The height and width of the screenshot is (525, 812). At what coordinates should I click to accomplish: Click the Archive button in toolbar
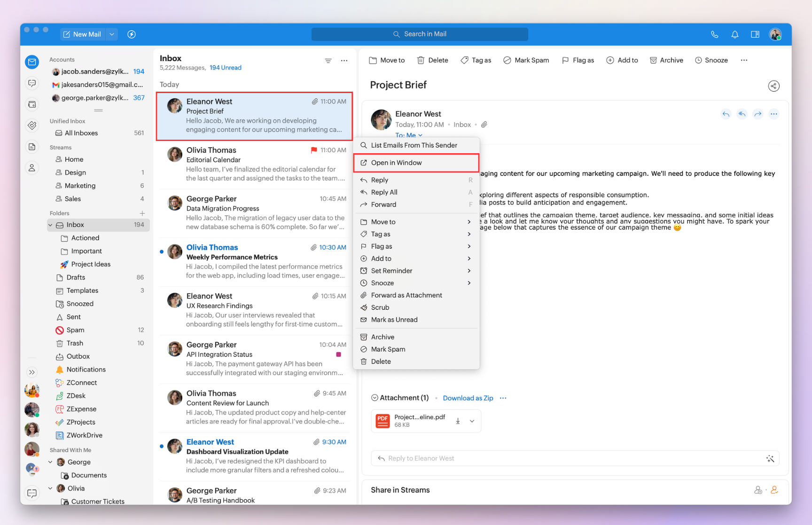click(666, 60)
